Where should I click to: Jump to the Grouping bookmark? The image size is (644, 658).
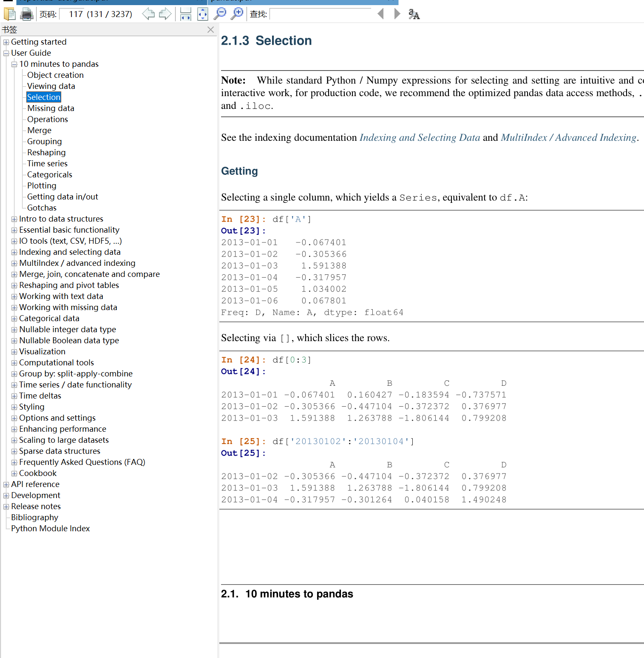[44, 141]
